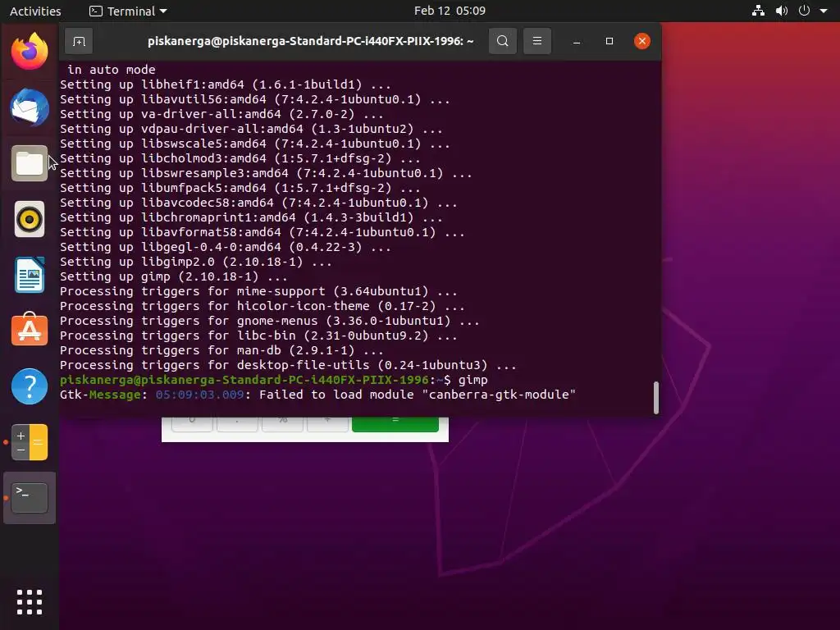Screen dimensions: 840x630
Task: Click the "Setting up libgimp2.0" line
Action: click(x=195, y=262)
